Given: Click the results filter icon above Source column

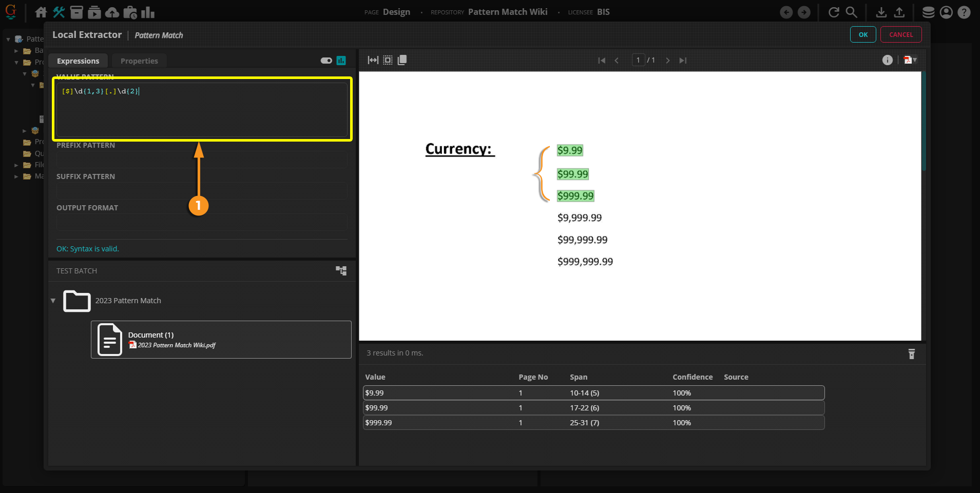Looking at the screenshot, I should point(911,354).
